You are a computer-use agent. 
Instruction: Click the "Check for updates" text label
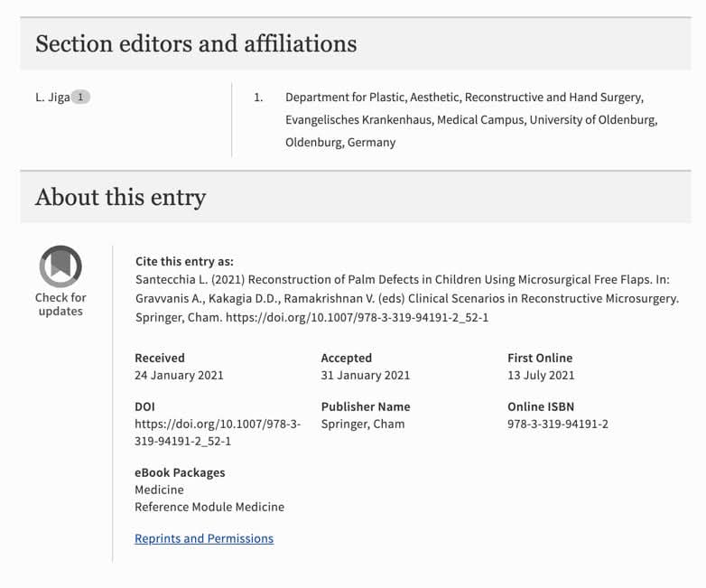pyautogui.click(x=60, y=304)
